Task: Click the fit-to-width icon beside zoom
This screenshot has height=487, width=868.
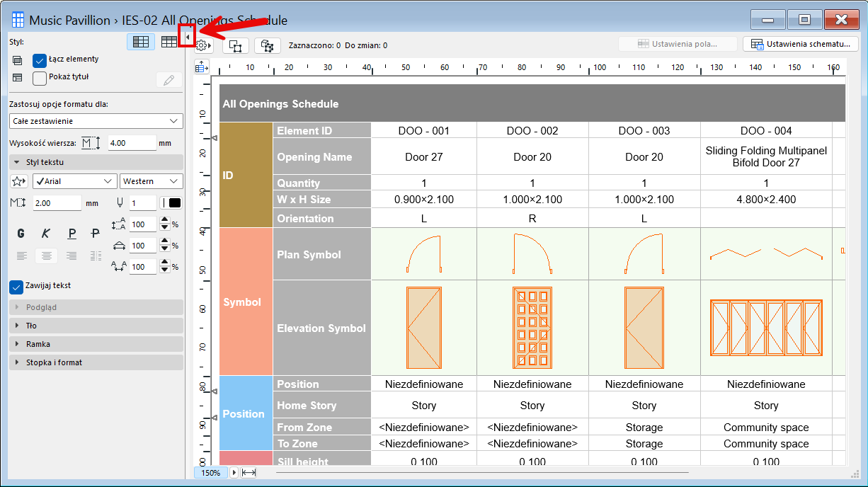Action: click(x=249, y=472)
